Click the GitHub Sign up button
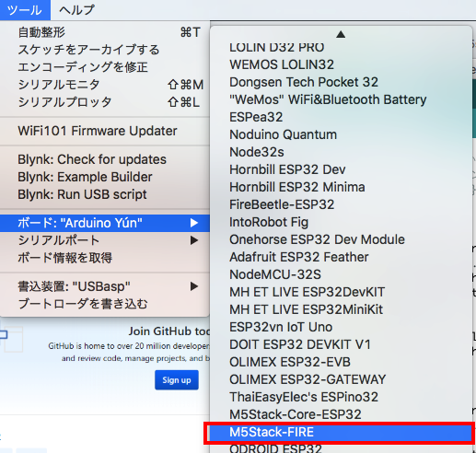Image resolution: width=476 pixels, height=453 pixels. click(177, 380)
